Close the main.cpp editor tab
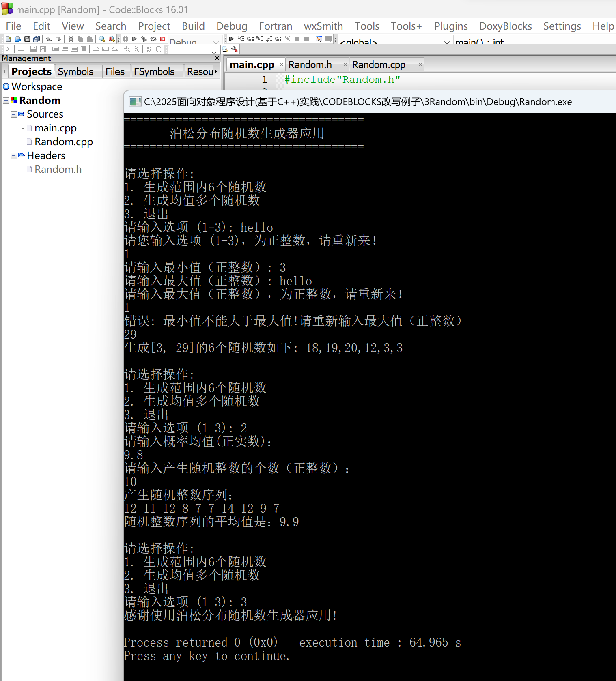The image size is (616, 681). [x=281, y=65]
